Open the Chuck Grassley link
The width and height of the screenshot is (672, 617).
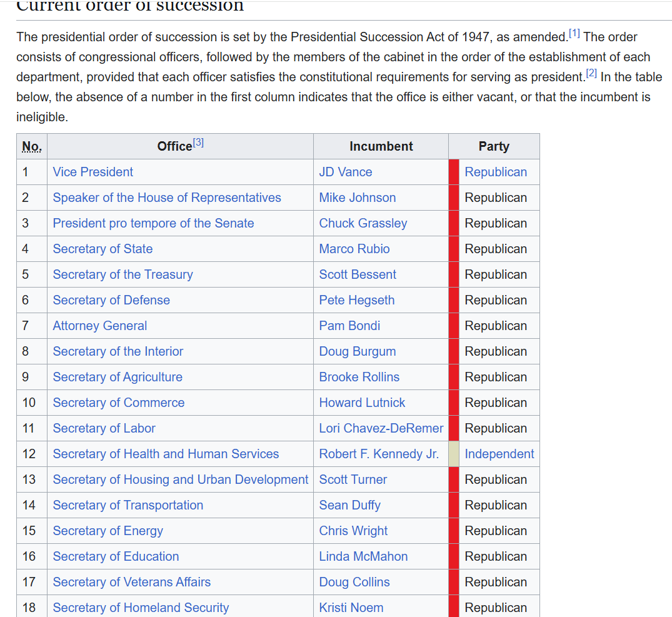pyautogui.click(x=363, y=223)
